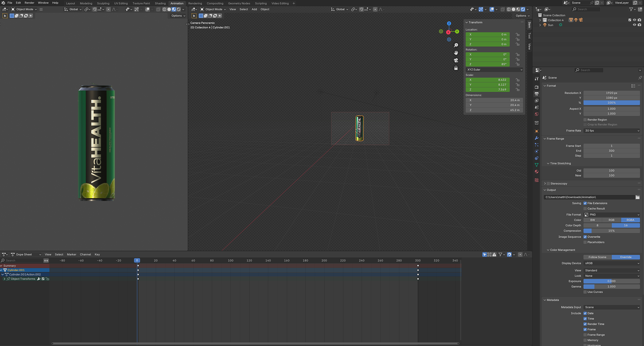Click the lock camera to view icon
Image resolution: width=644 pixels, height=346 pixels.
[x=456, y=68]
